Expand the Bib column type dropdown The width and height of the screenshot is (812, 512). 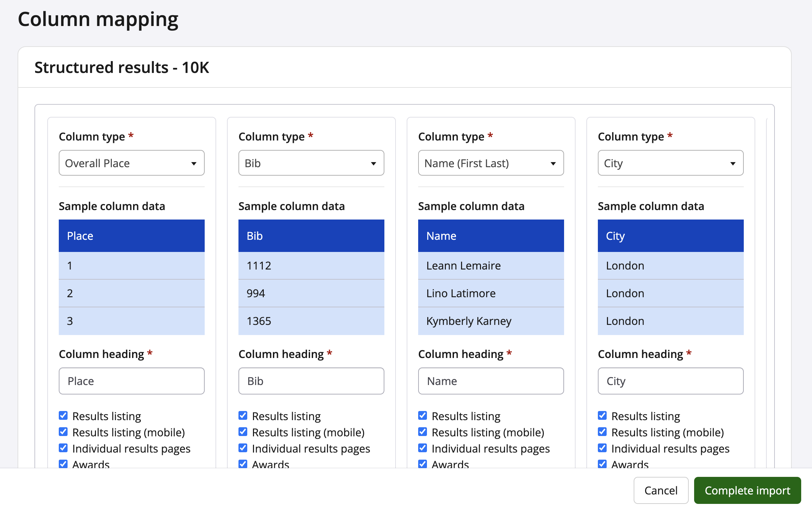pos(311,163)
